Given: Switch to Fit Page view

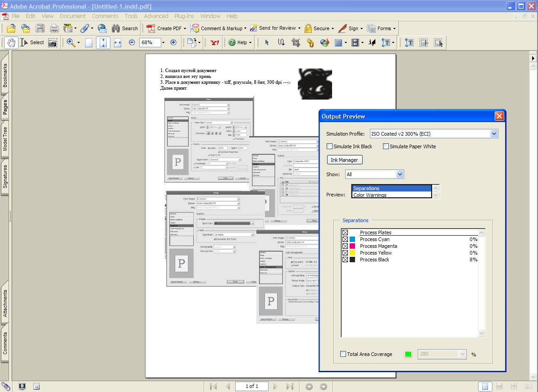Looking at the screenshot, I should tap(103, 42).
